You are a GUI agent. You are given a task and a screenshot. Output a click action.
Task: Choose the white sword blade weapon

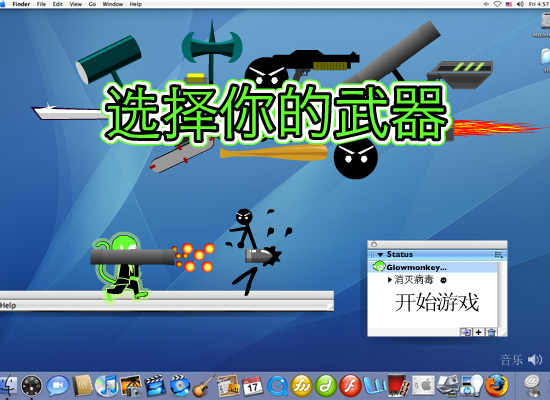[68, 113]
